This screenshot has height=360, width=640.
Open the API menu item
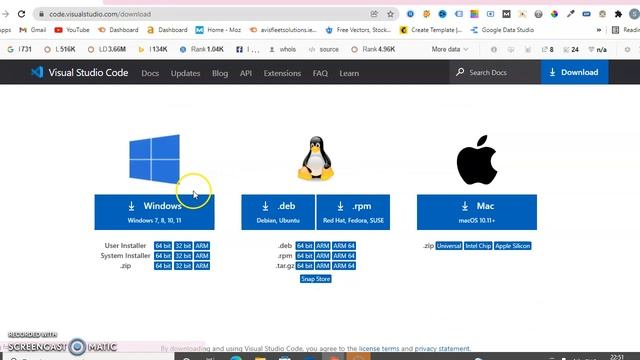[246, 73]
